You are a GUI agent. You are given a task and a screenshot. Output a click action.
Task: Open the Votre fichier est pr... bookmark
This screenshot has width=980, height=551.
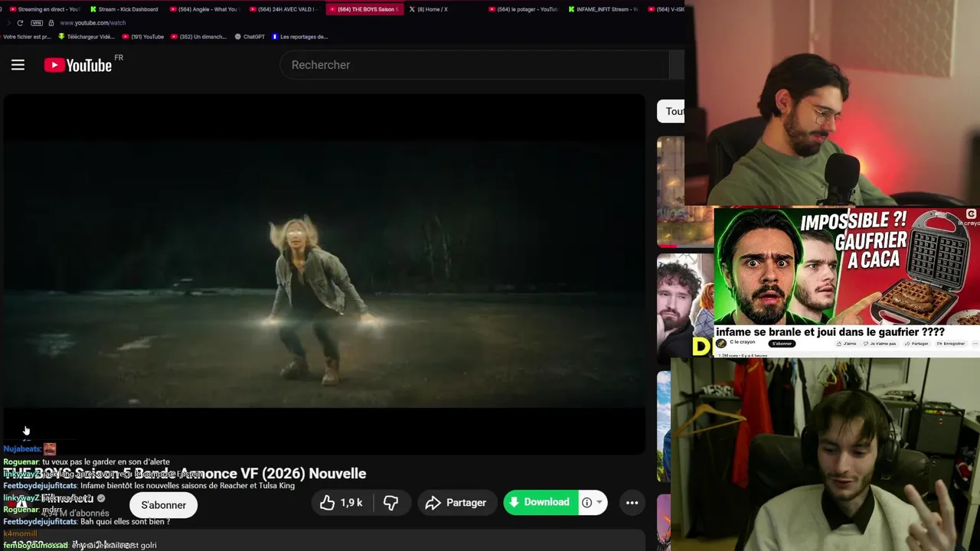coord(27,37)
